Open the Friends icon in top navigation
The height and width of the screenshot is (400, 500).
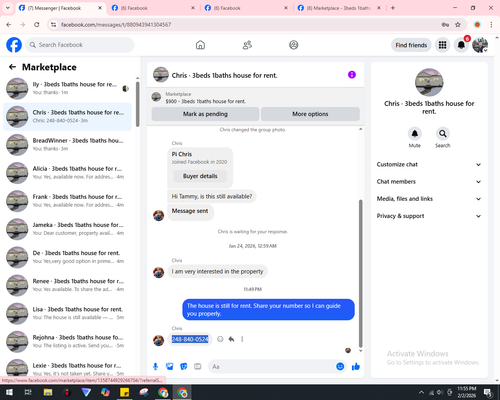[247, 45]
